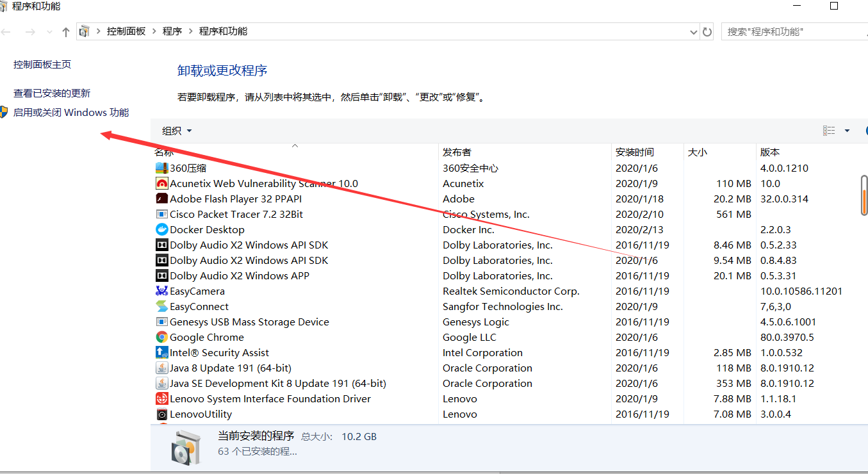Screen dimensions: 868x474
Task: Click the Dolby Audio X2 Windows APP icon
Action: [161, 275]
